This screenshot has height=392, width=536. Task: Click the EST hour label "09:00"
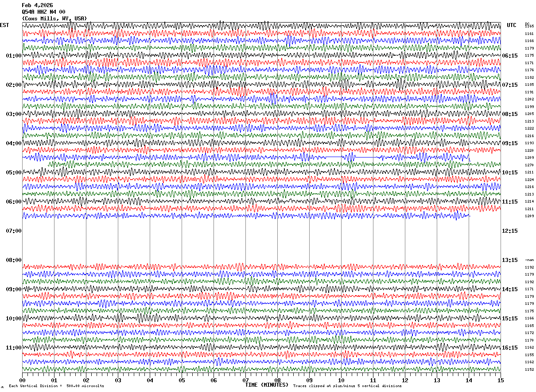click(x=14, y=289)
